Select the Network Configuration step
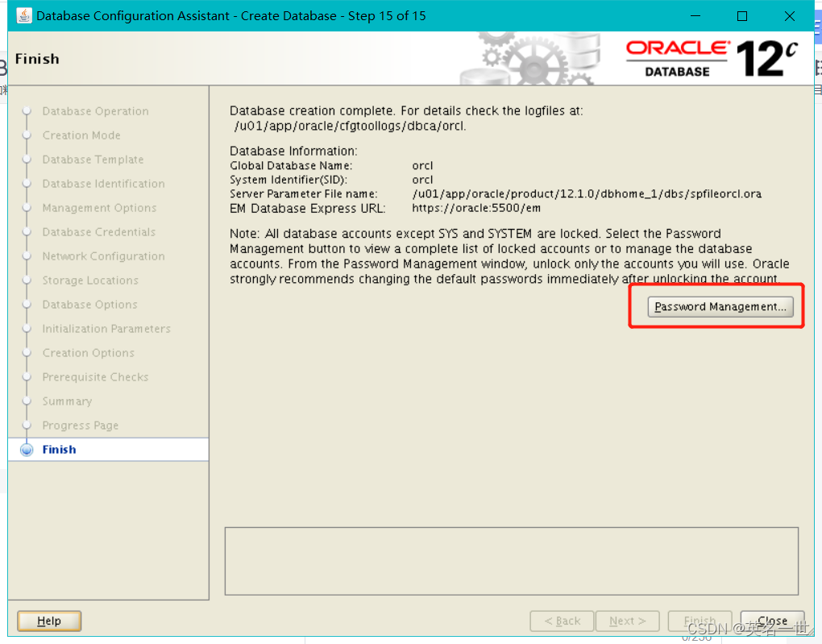Viewport: 822px width, 644px height. (103, 256)
